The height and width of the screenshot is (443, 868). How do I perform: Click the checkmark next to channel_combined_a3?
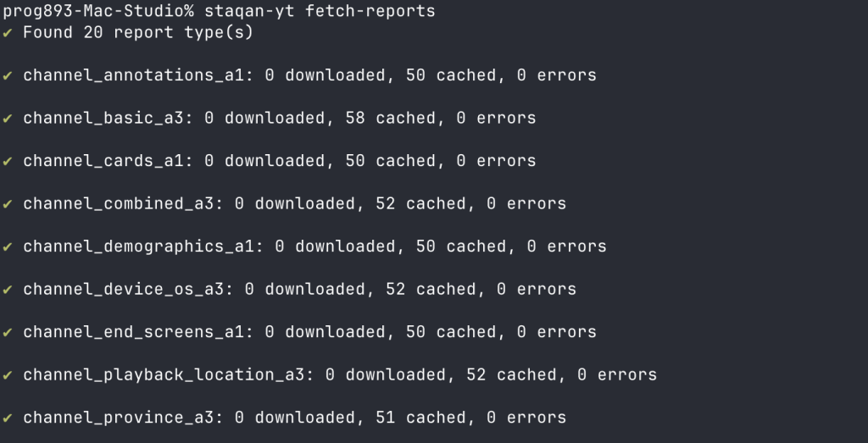tap(8, 204)
